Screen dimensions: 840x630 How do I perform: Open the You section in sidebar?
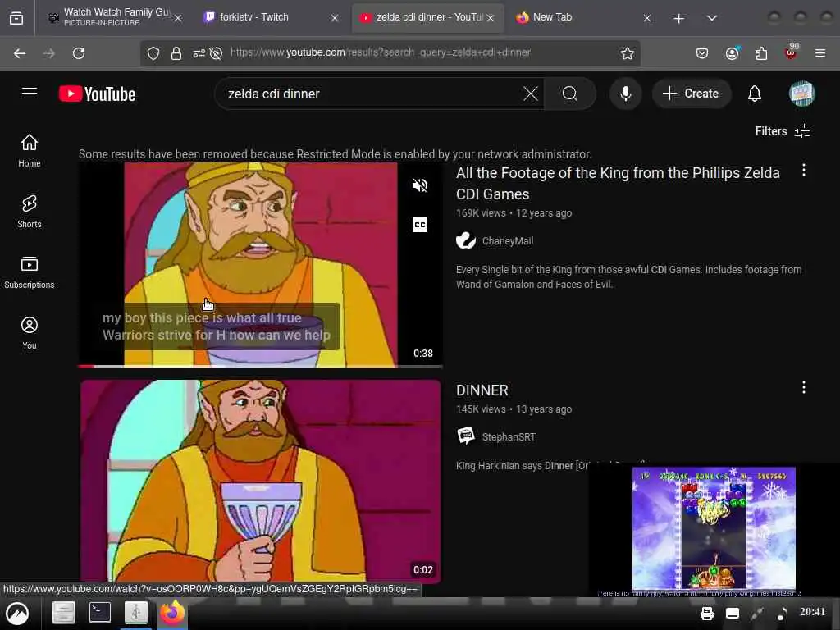(x=30, y=333)
